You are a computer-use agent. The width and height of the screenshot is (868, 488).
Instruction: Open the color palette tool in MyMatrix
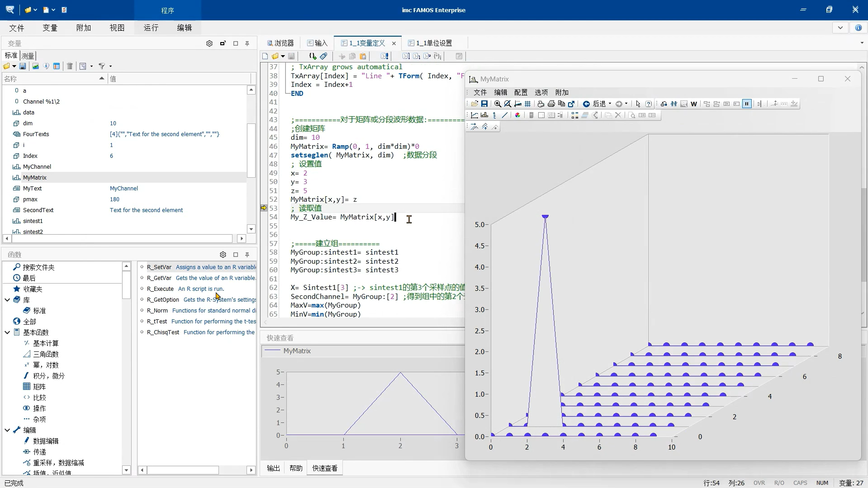[x=517, y=115]
